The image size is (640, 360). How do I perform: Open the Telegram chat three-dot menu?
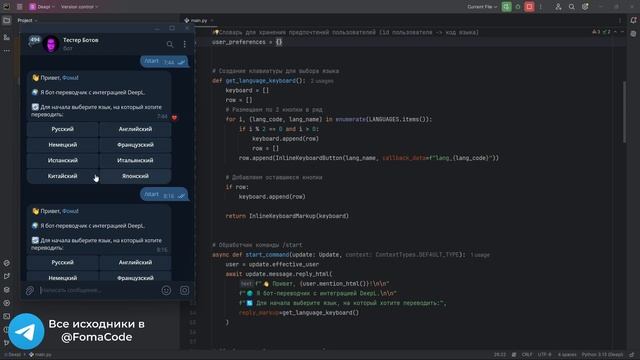(x=184, y=44)
